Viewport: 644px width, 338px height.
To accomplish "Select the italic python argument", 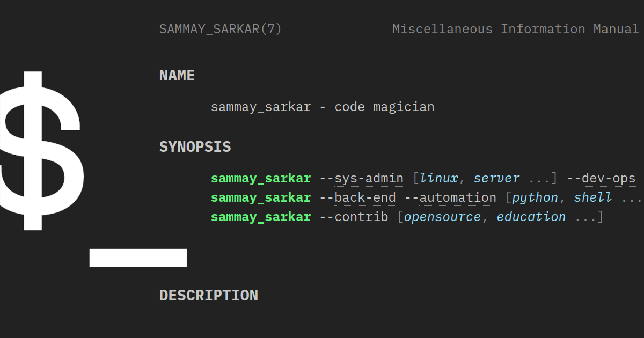I will point(535,197).
